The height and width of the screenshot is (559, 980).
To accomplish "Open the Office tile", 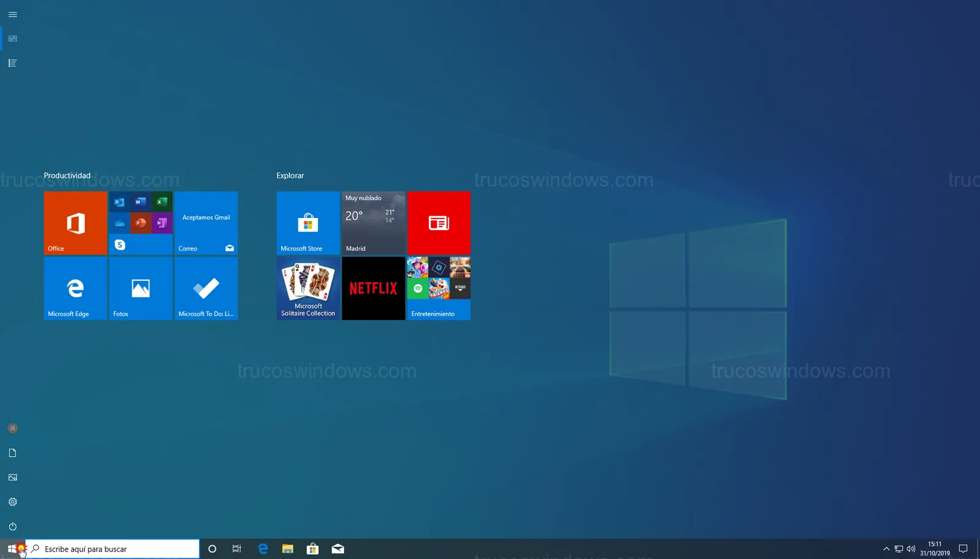I will pos(75,223).
